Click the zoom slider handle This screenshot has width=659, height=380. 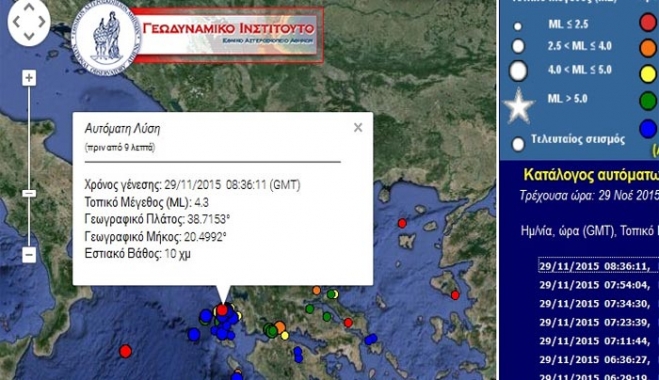[29, 193]
